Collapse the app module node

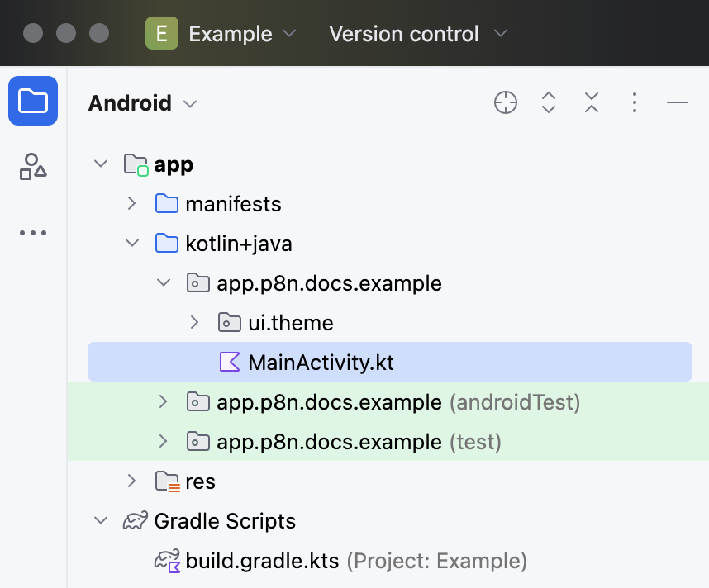(x=101, y=164)
